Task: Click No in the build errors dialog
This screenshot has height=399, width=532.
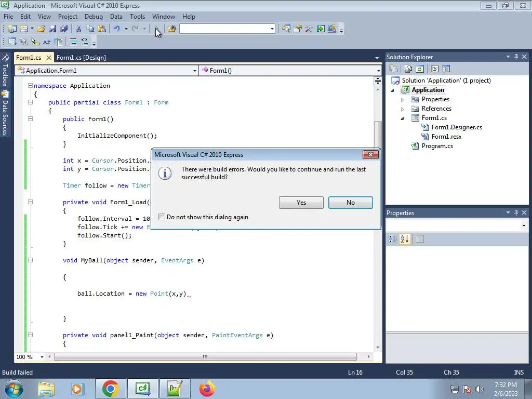Action: click(x=351, y=203)
